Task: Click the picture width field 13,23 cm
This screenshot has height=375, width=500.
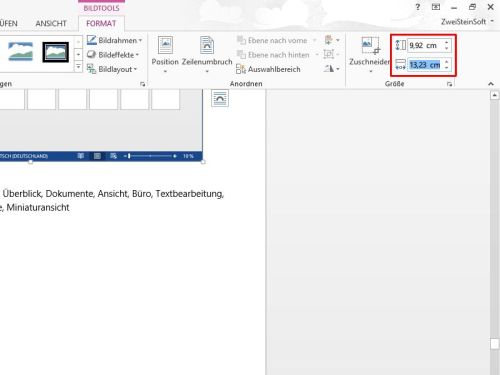Action: pyautogui.click(x=425, y=65)
